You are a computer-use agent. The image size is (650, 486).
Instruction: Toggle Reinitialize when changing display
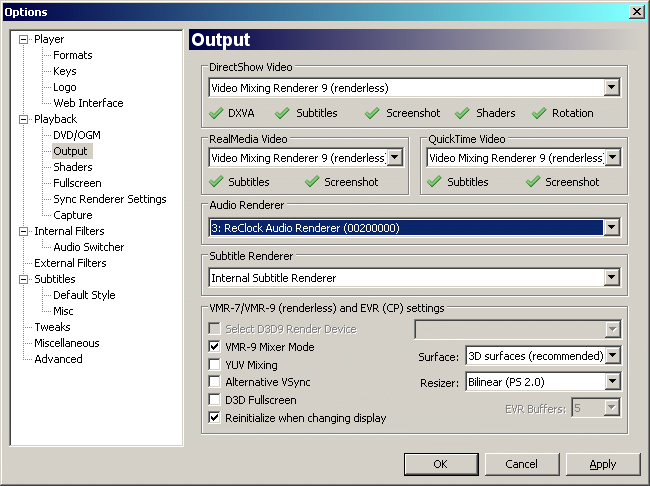pyautogui.click(x=214, y=418)
